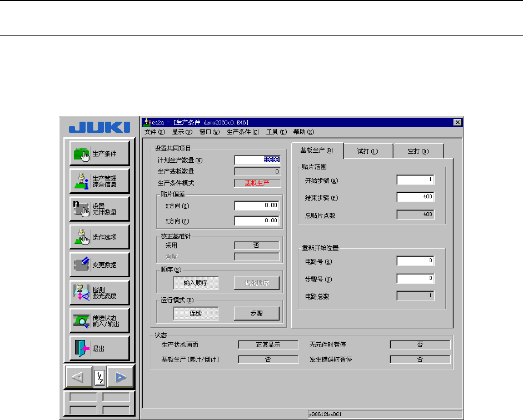Click the 总贴片点数 value 400

pyautogui.click(x=415, y=214)
